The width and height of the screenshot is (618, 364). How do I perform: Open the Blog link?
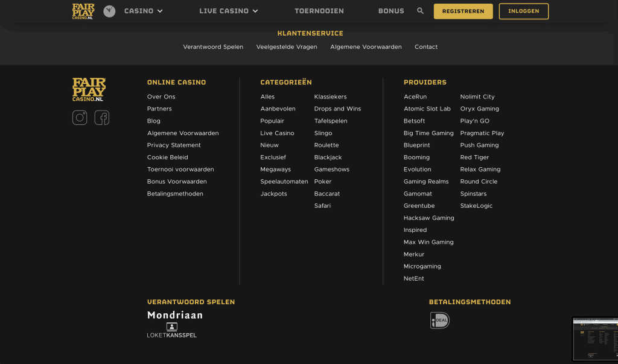point(154,121)
